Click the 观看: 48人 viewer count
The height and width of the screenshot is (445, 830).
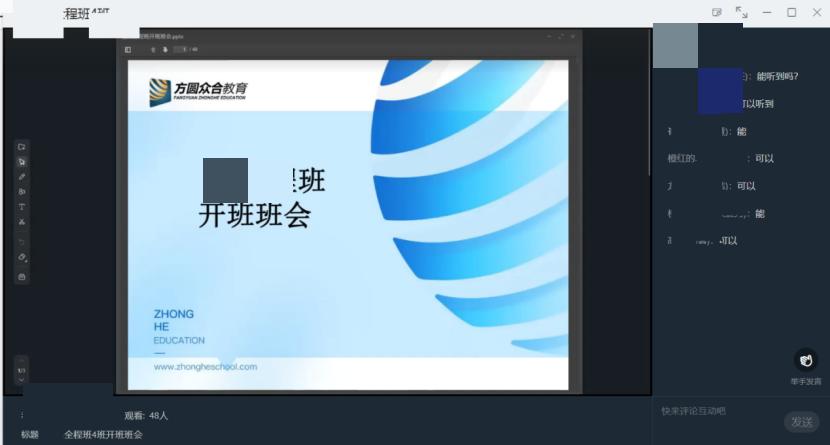146,416
